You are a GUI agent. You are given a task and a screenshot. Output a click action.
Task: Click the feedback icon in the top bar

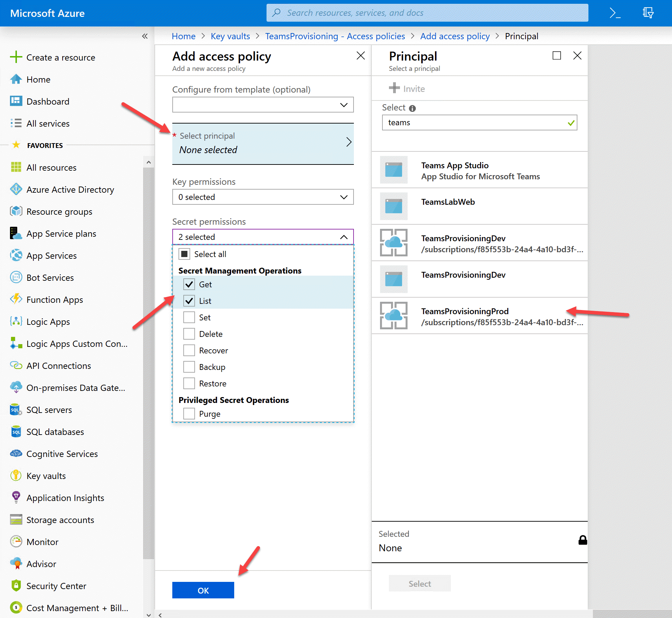coord(648,13)
